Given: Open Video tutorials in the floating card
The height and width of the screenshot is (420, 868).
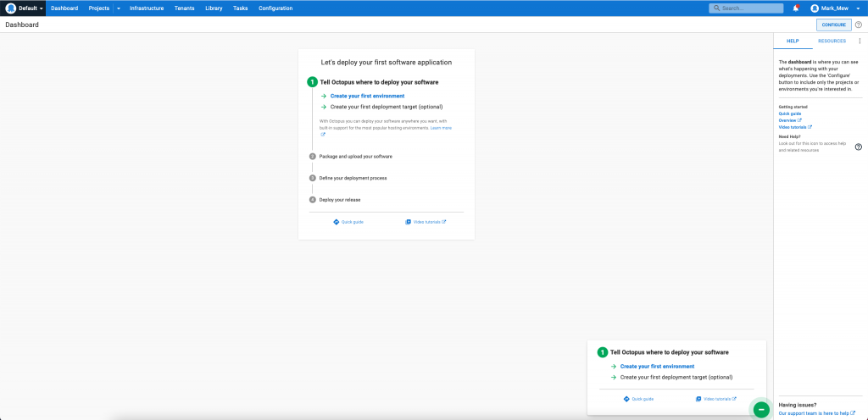Looking at the screenshot, I should tap(721, 399).
